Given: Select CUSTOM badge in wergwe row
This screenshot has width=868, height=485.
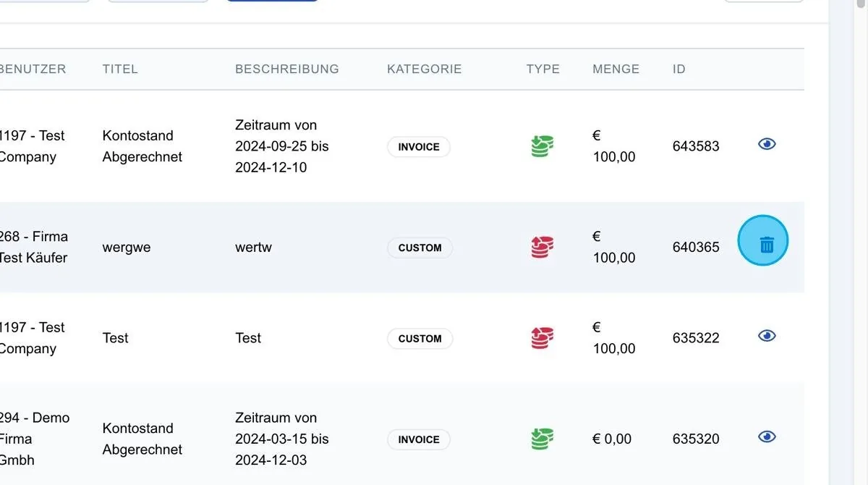Looking at the screenshot, I should 420,248.
